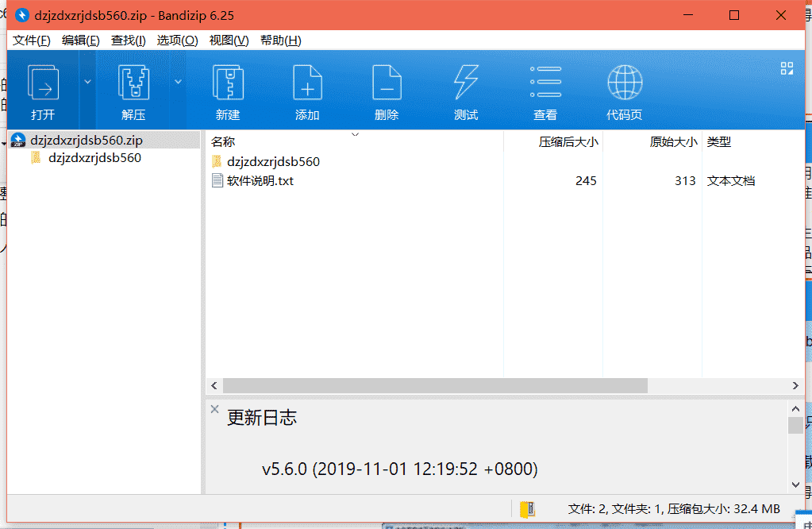Select the 软件说明.txt file name
Screen dimensions: 812x529
(x=260, y=181)
